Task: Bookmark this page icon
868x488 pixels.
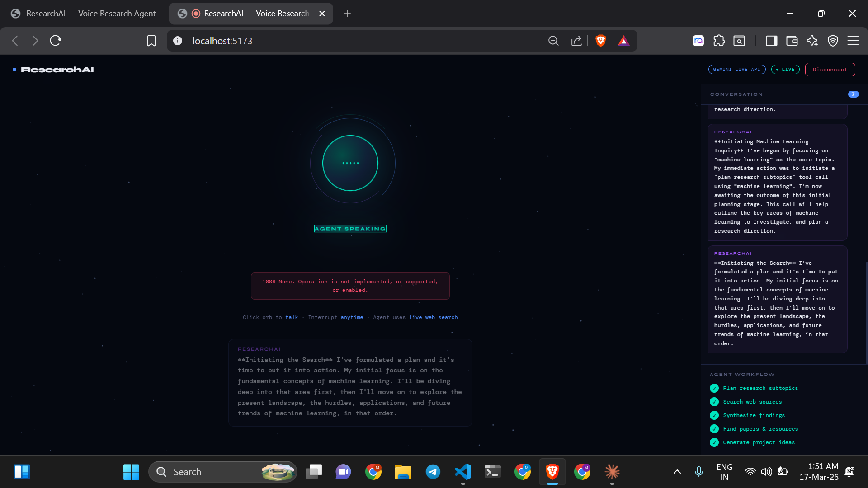Action: [151, 41]
